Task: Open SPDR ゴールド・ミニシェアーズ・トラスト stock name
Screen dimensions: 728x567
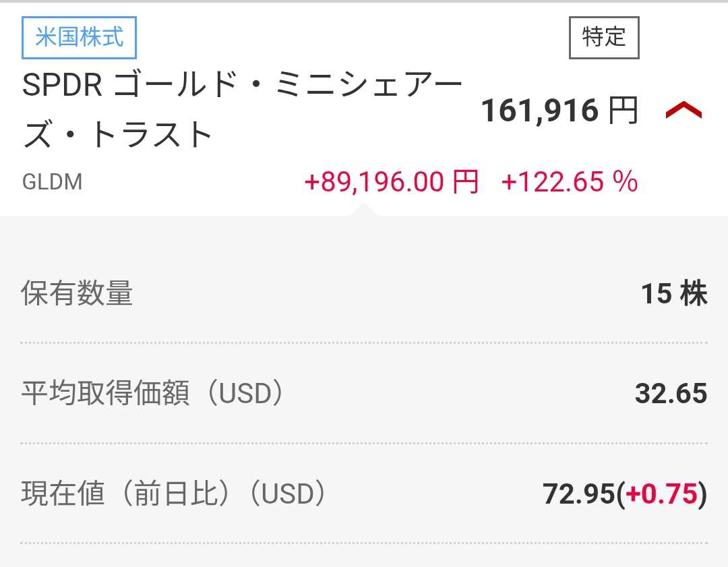Action: (x=243, y=111)
